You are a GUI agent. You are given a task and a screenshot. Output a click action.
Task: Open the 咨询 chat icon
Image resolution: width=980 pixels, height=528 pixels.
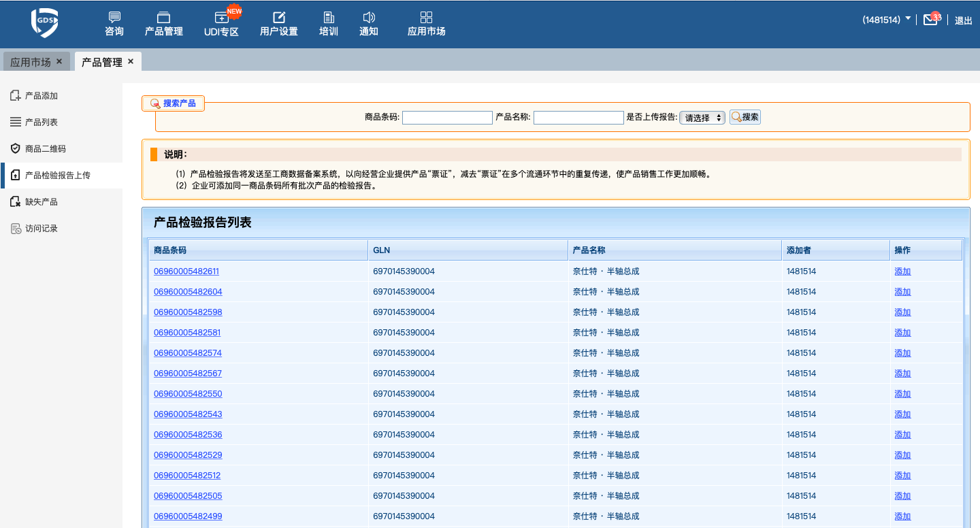(114, 17)
